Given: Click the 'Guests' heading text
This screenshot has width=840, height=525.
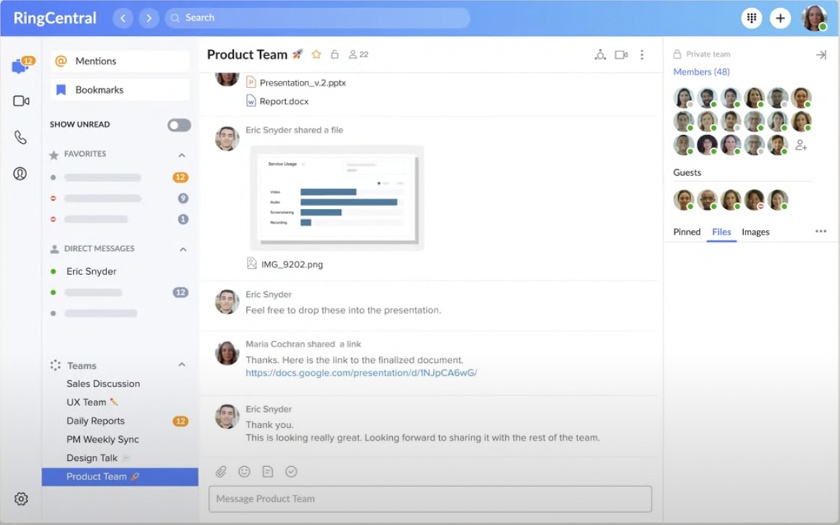Looking at the screenshot, I should [687, 172].
